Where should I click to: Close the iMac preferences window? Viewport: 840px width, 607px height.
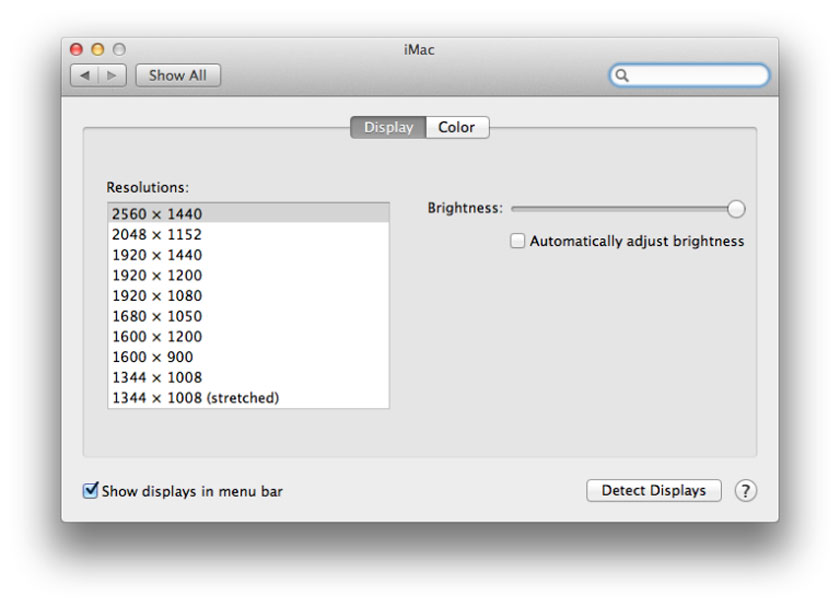(x=76, y=49)
